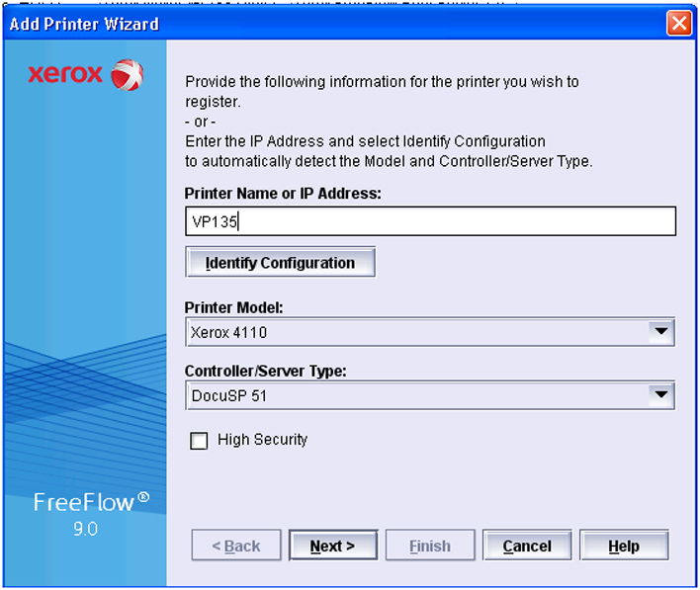Click the Back button
The image size is (700, 590).
tap(236, 546)
